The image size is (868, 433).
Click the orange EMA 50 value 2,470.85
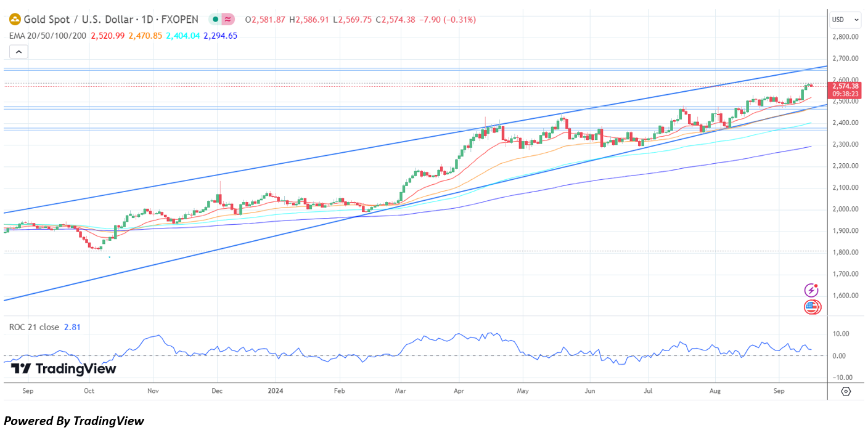tap(145, 36)
